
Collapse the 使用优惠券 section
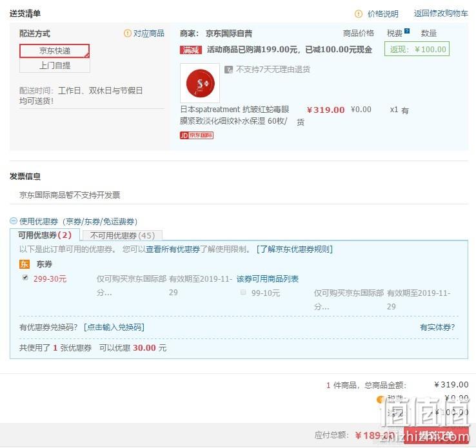point(14,221)
